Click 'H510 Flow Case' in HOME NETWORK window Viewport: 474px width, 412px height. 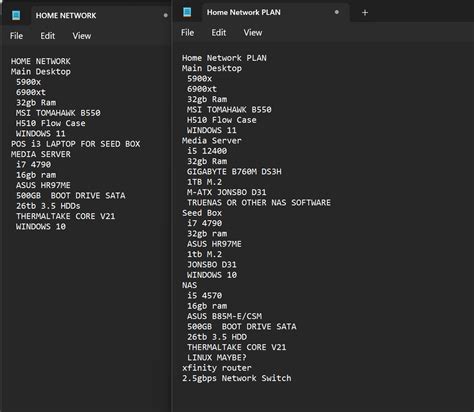point(51,123)
